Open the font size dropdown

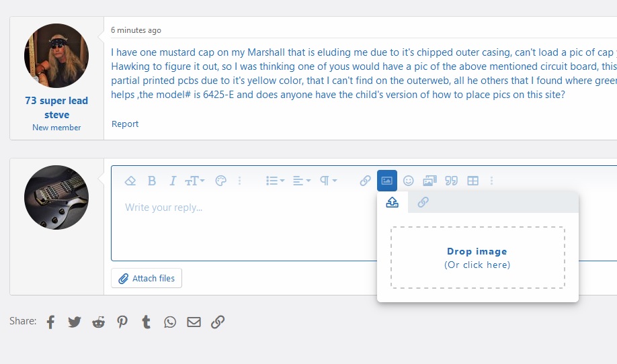pyautogui.click(x=195, y=181)
